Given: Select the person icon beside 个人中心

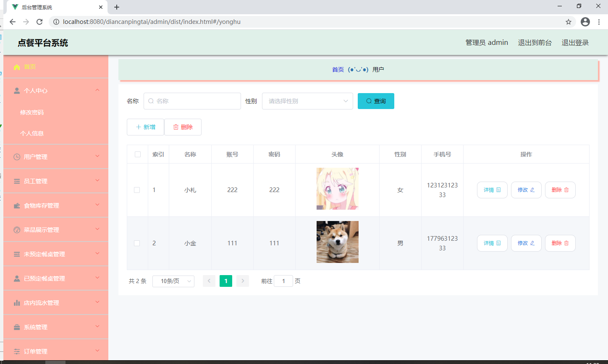Looking at the screenshot, I should tap(16, 90).
